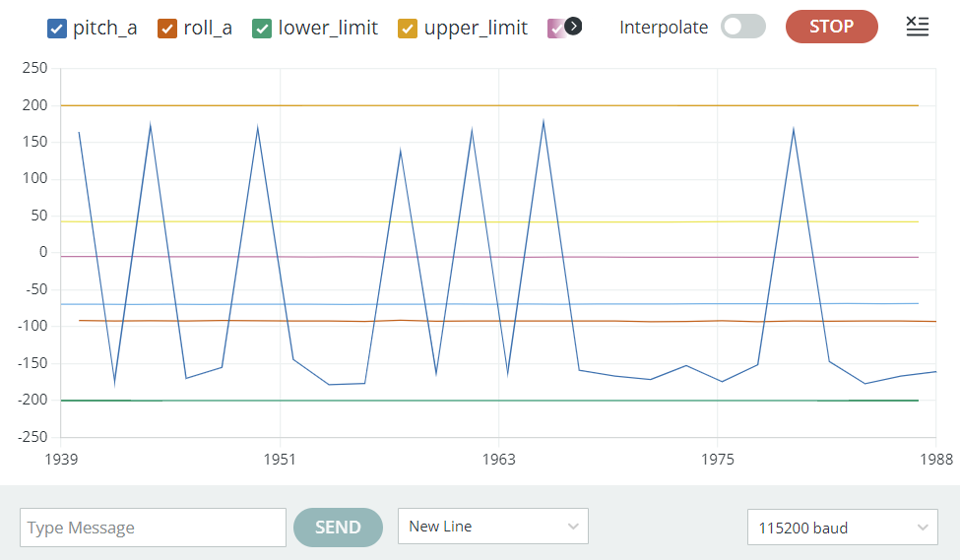This screenshot has height=560, width=960.
Task: Stop the serial plotter
Action: (x=831, y=27)
